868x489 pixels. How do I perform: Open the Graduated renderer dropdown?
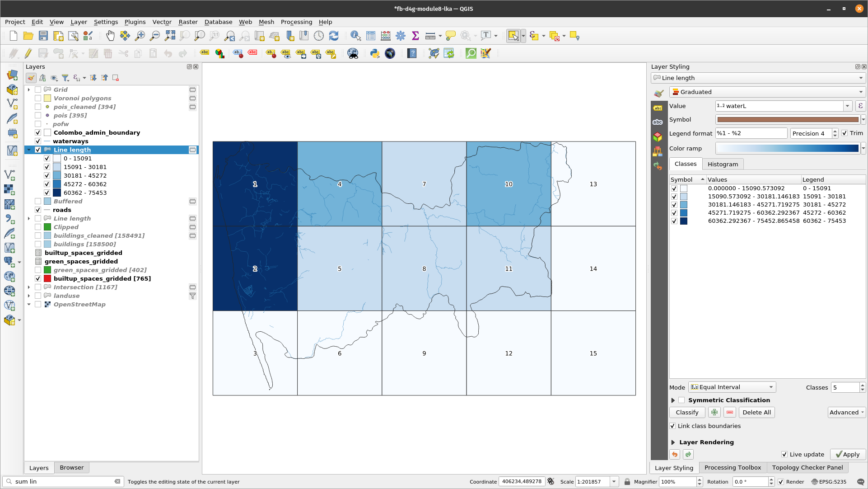[x=767, y=92]
